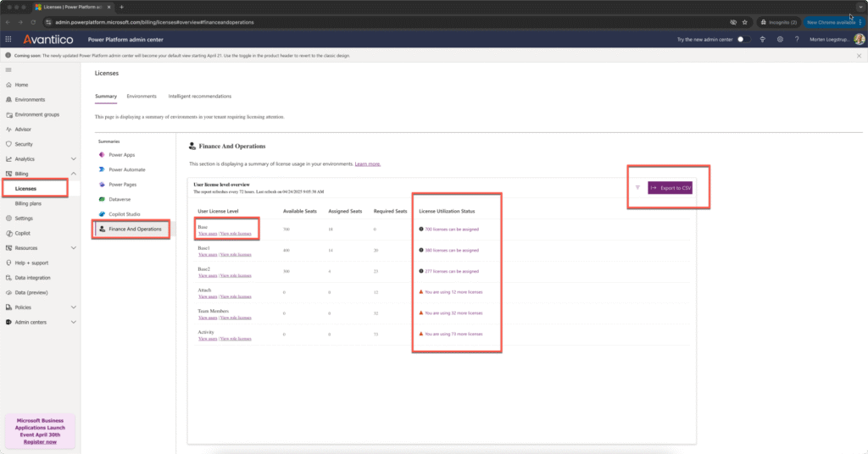868x454 pixels.
Task: Collapse the Billing section chevron
Action: pos(74,174)
